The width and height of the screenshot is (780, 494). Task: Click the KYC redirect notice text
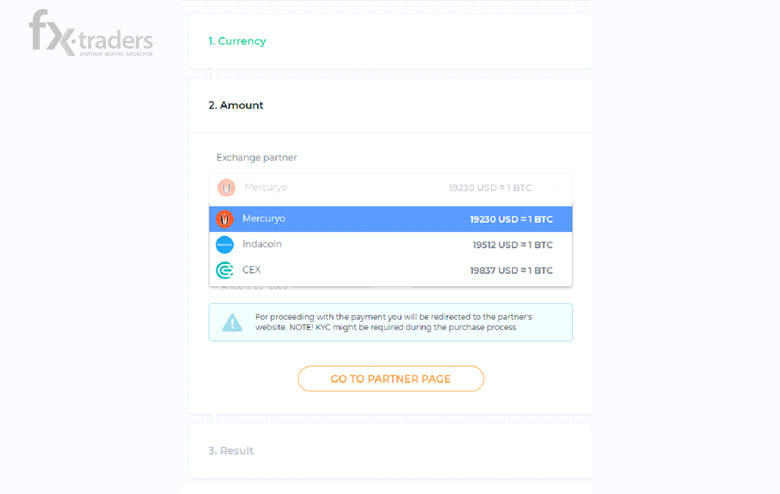coord(394,322)
